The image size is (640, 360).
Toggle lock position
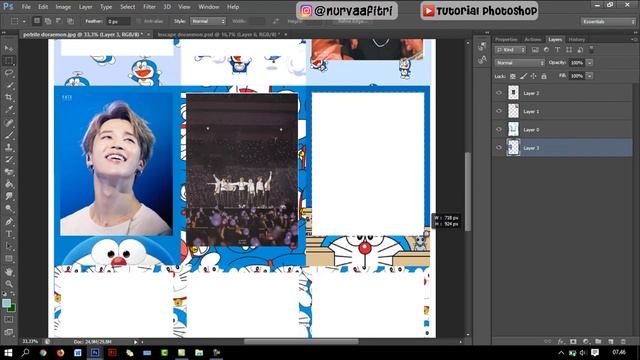tap(533, 76)
